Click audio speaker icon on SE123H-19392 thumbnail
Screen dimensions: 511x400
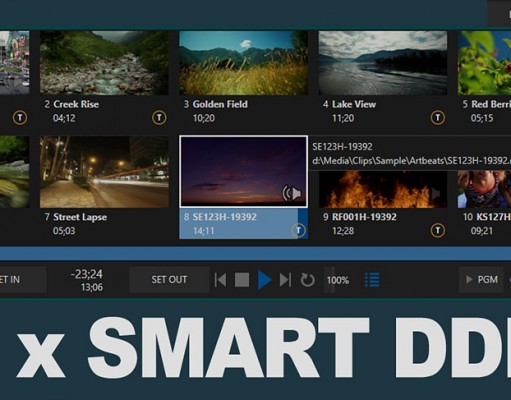pyautogui.click(x=292, y=193)
